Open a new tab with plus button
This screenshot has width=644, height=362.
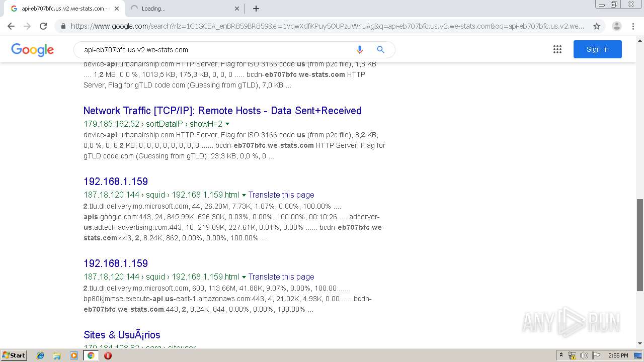(x=256, y=9)
